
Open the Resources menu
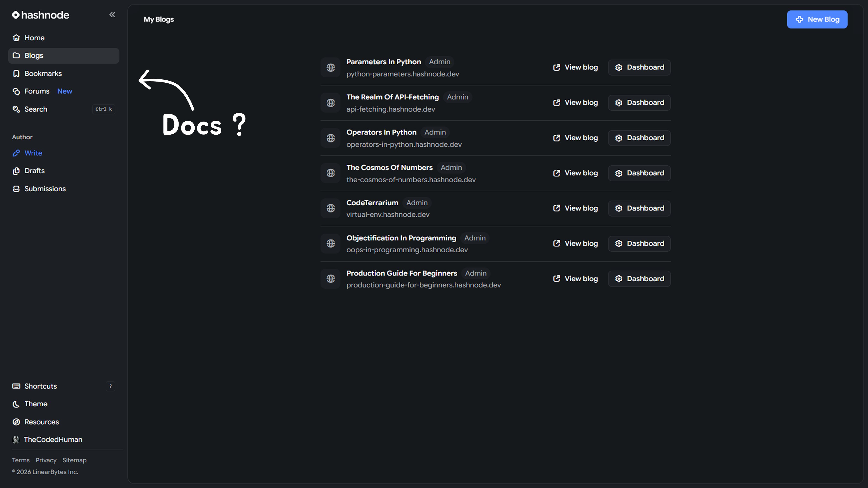41,422
